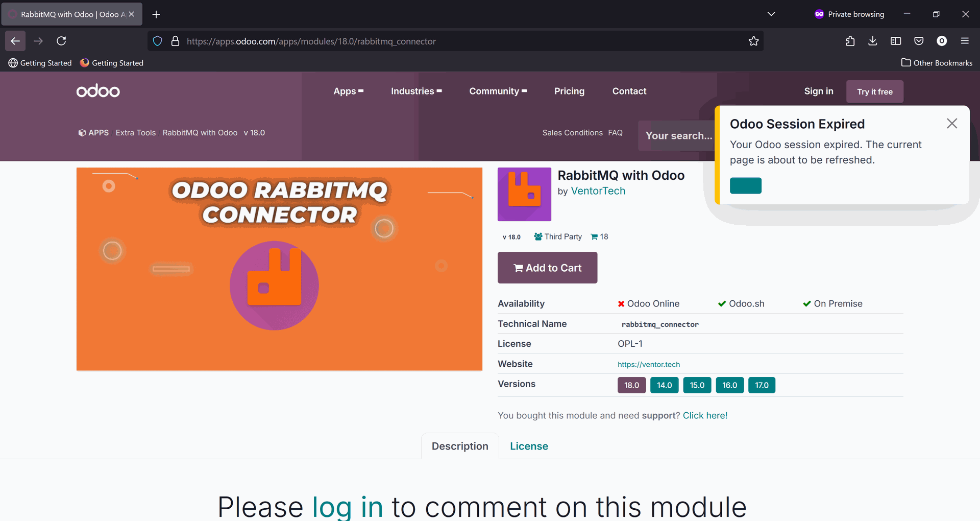Open the Firefox application menu
This screenshot has height=521, width=980.
[x=965, y=41]
